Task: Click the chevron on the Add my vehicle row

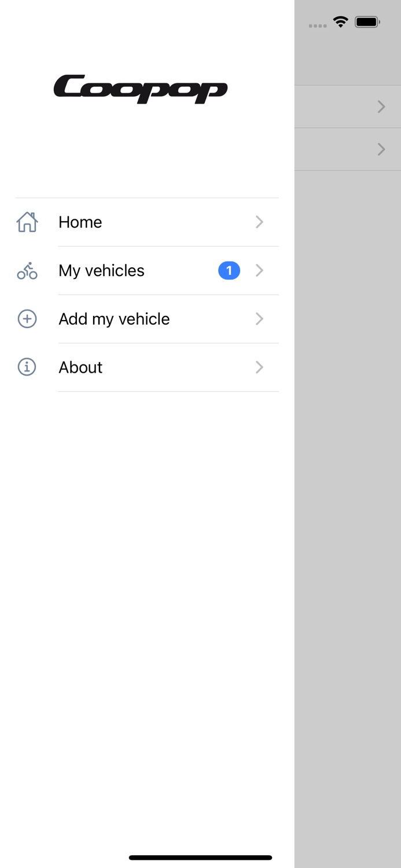Action: [x=259, y=319]
